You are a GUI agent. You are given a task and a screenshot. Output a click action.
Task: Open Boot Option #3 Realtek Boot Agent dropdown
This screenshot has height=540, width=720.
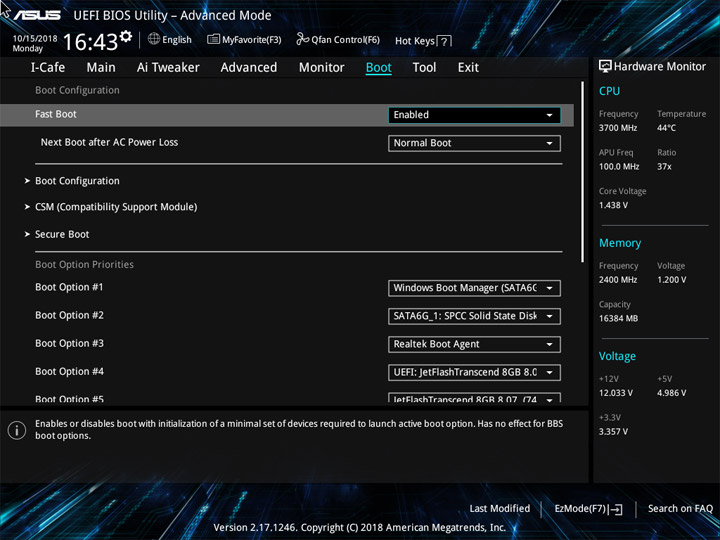click(474, 344)
